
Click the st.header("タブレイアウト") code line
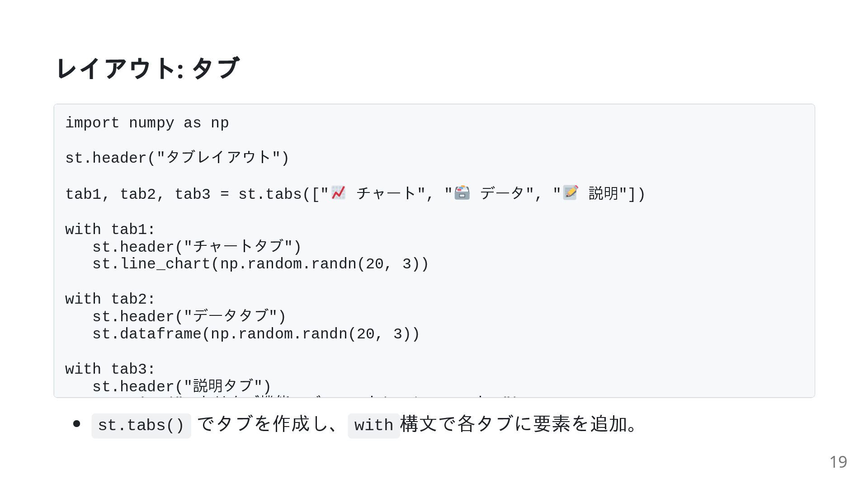pos(177,158)
